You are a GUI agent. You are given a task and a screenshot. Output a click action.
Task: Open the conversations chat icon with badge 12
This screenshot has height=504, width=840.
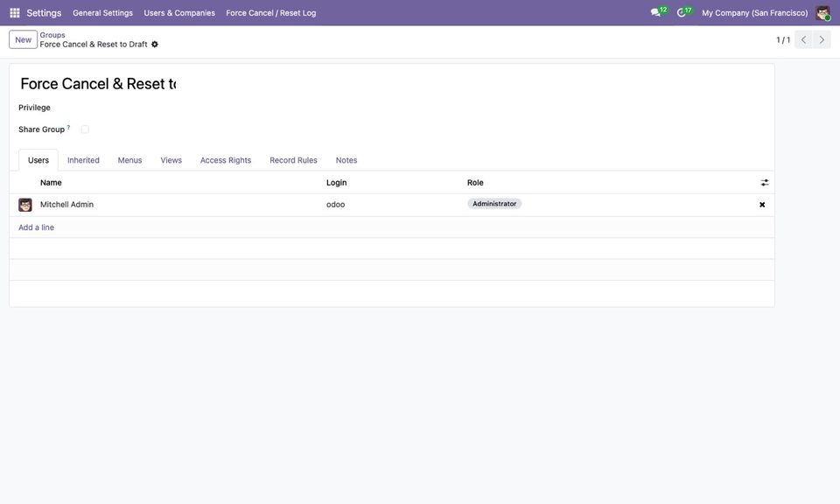pos(658,12)
